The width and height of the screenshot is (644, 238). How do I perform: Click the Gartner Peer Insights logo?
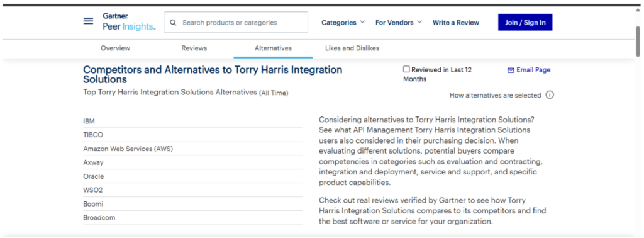click(x=129, y=22)
